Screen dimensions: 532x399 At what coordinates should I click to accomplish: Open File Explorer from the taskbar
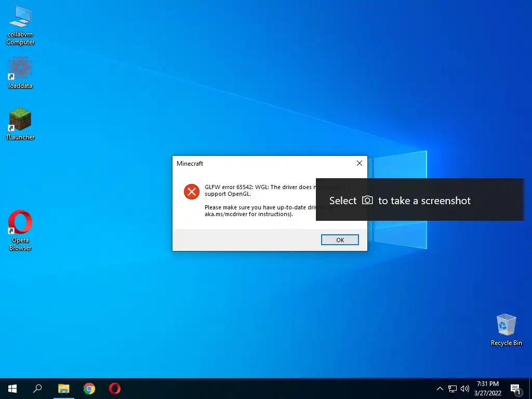pos(63,389)
